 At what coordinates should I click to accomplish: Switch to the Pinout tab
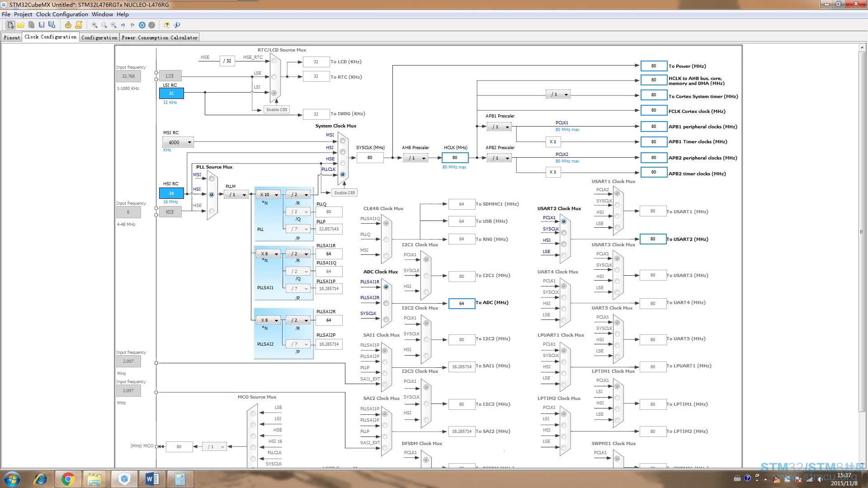[12, 38]
